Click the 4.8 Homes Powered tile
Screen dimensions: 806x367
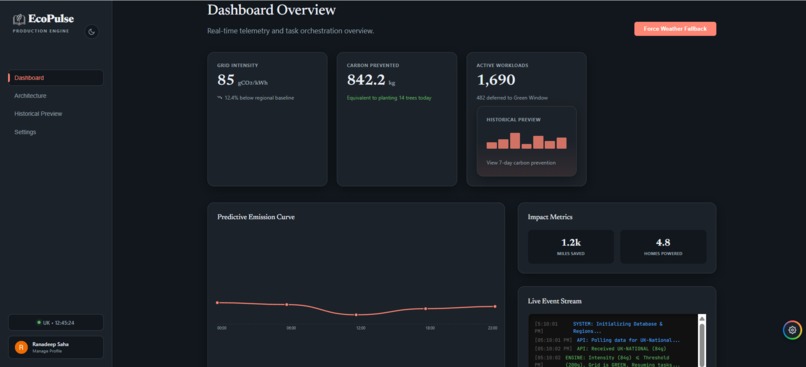(663, 247)
